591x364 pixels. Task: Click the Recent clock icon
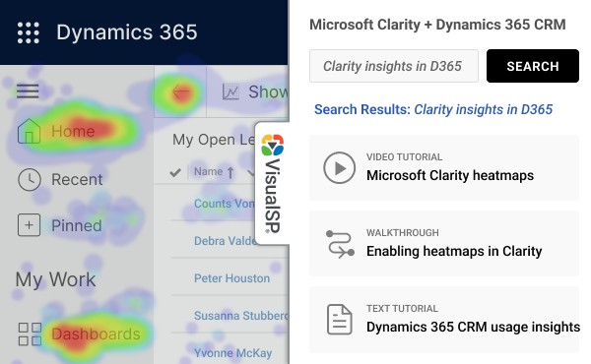click(x=29, y=179)
